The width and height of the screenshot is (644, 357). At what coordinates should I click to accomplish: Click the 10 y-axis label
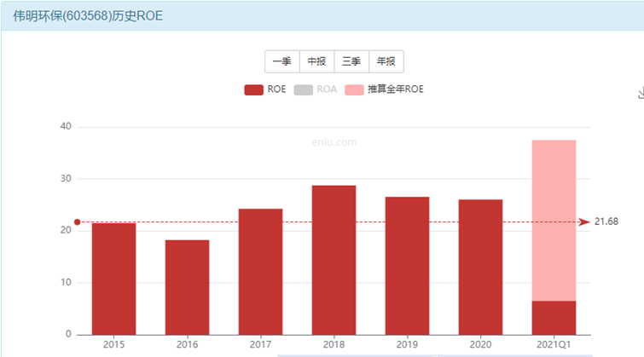point(66,282)
